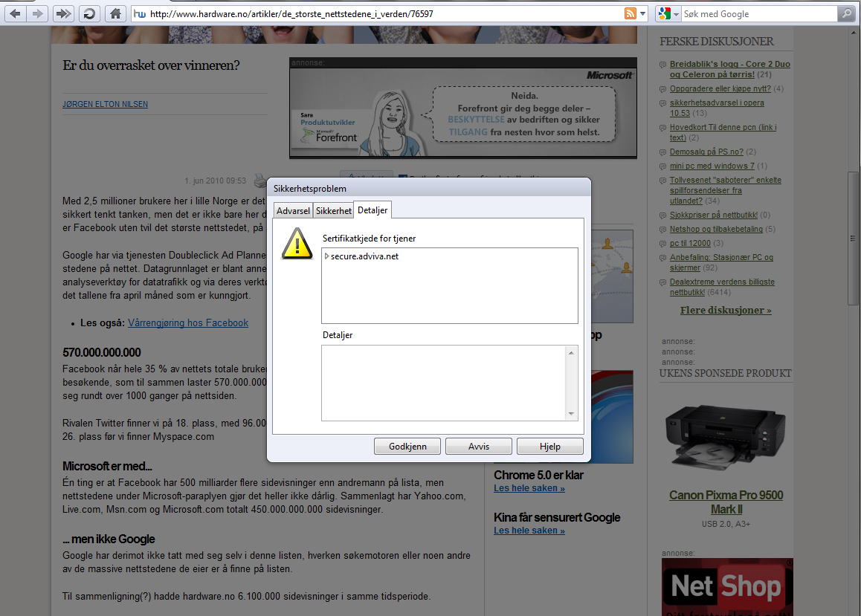Screen dimensions: 861x616
Task: Open author link JØRGEN ELTON NILSEN
Action: tap(105, 104)
